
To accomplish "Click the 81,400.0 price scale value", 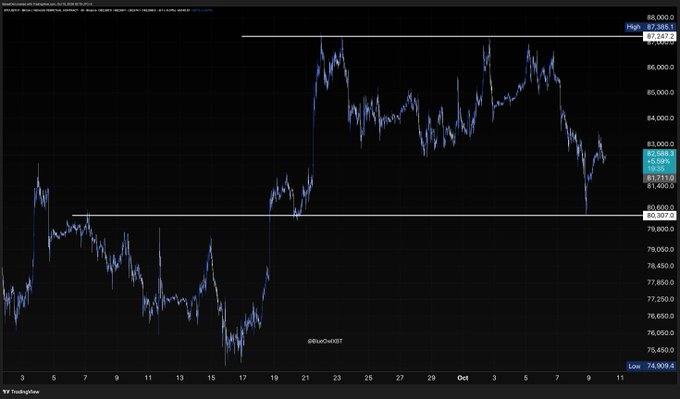I will coord(660,186).
